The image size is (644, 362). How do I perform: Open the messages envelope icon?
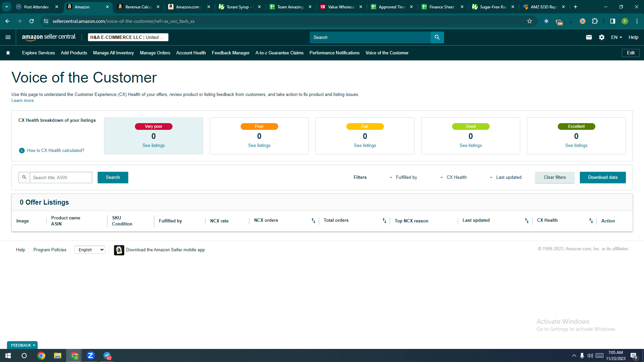point(589,37)
